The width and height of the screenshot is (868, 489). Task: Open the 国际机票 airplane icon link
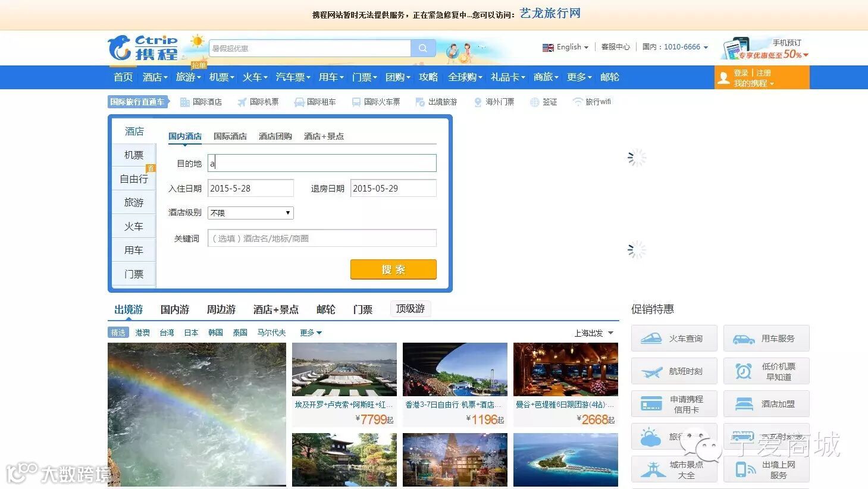pyautogui.click(x=258, y=102)
